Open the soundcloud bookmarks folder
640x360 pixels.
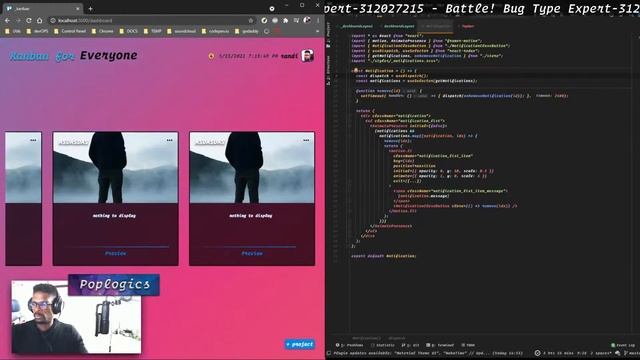click(182, 31)
